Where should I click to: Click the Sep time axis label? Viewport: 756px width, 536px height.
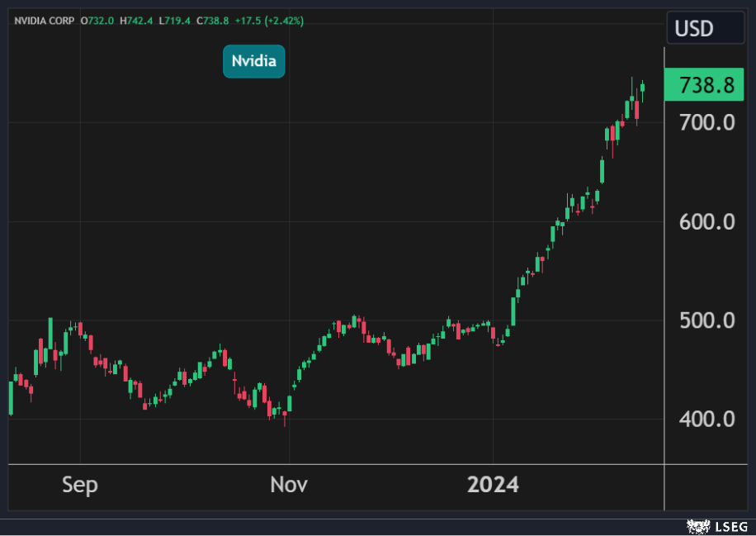pos(80,485)
